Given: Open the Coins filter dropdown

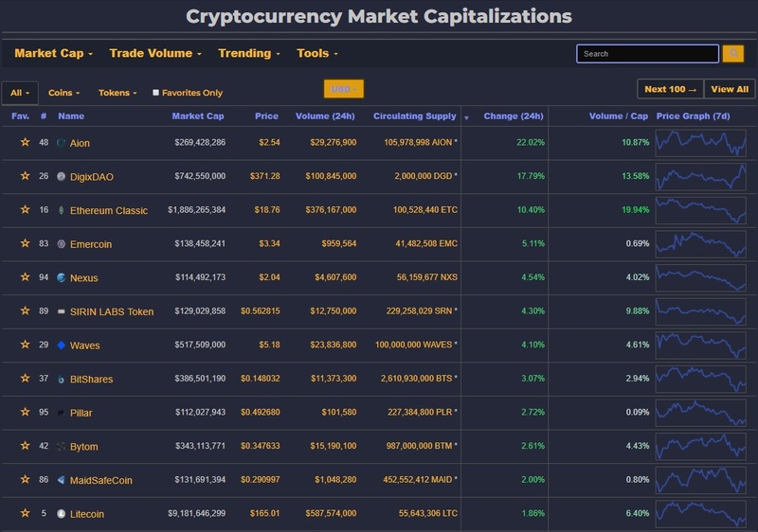Looking at the screenshot, I should tap(63, 93).
